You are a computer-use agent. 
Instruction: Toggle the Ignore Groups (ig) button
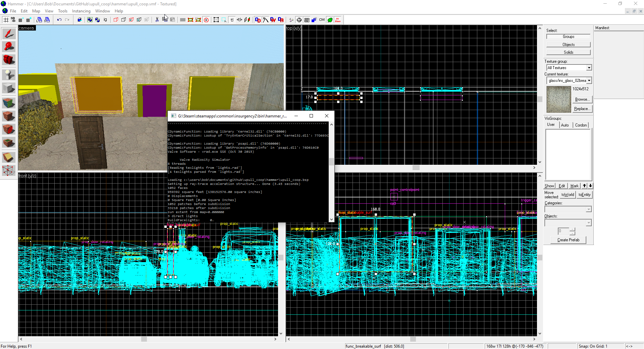click(105, 20)
